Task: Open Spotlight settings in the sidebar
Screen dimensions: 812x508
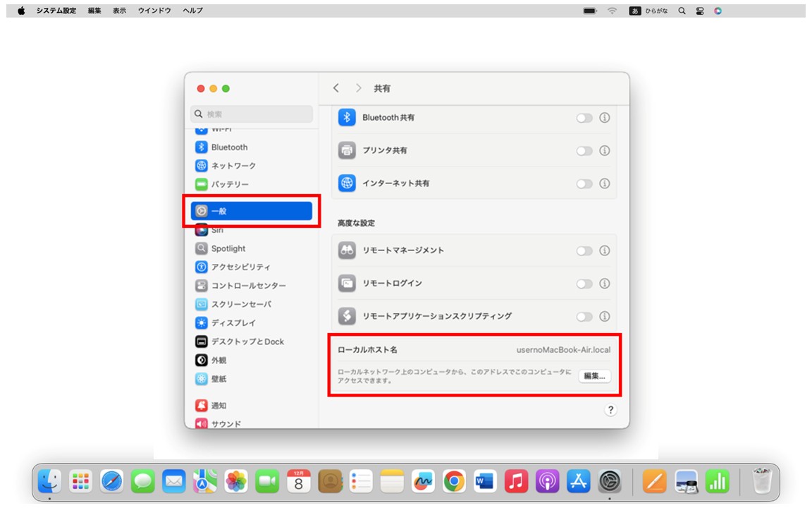Action: coord(227,248)
